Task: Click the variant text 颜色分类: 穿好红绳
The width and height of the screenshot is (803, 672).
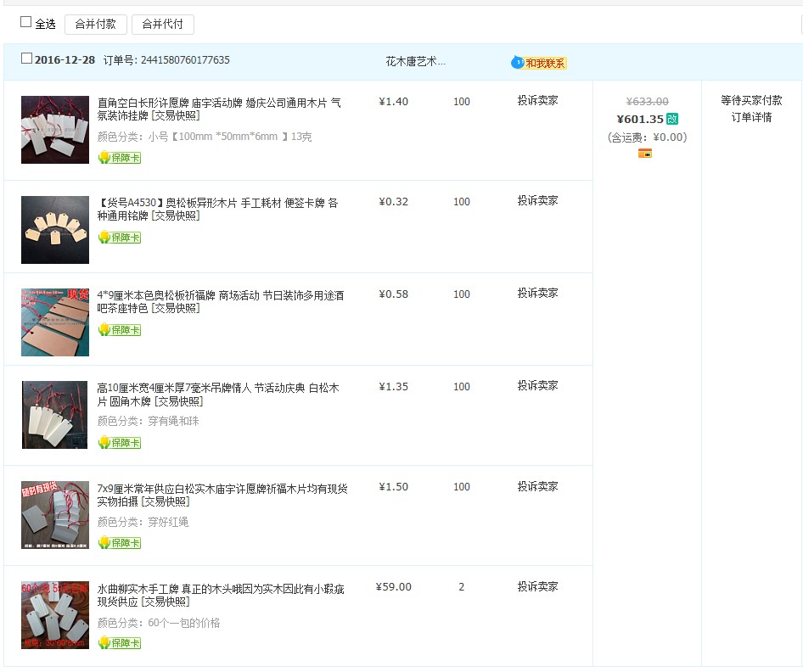Action: tap(143, 522)
